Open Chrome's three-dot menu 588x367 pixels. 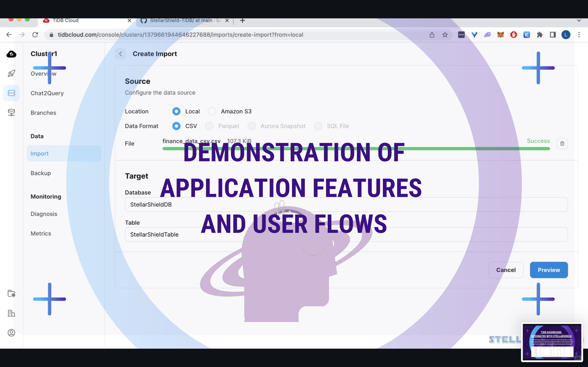coord(579,35)
